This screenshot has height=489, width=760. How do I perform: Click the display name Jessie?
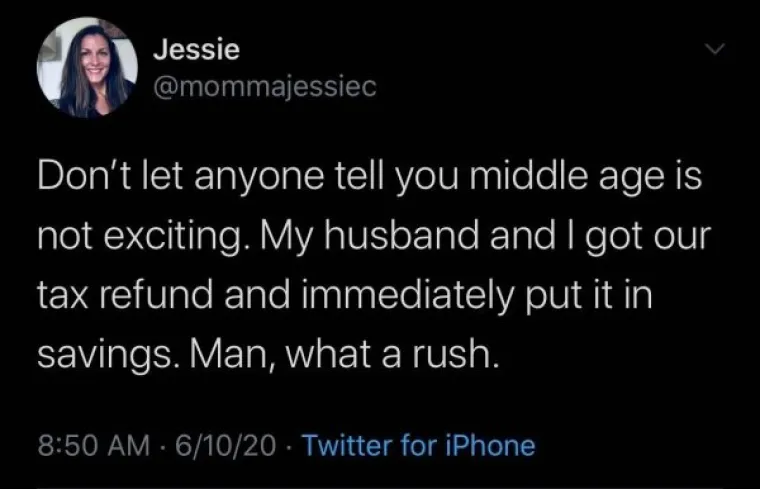(x=196, y=49)
